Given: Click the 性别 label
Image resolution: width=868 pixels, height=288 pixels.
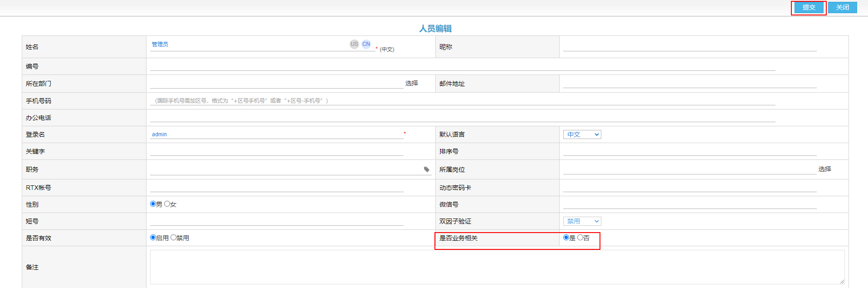Looking at the screenshot, I should pos(32,204).
